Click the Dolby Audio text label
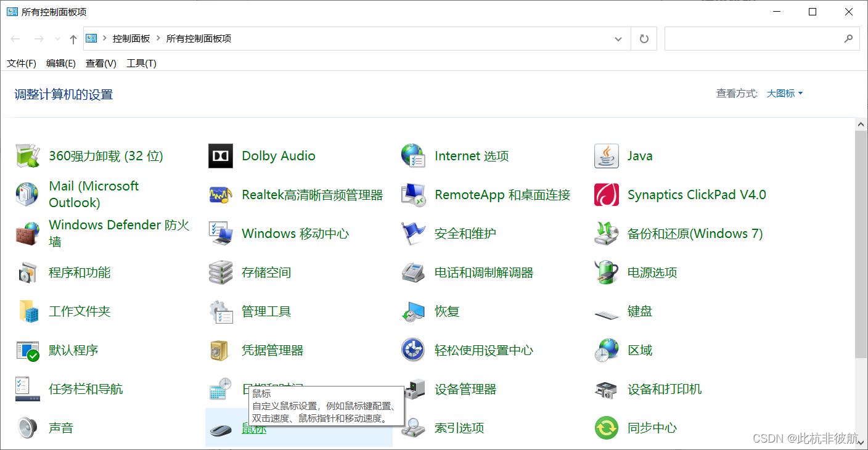 (x=279, y=156)
